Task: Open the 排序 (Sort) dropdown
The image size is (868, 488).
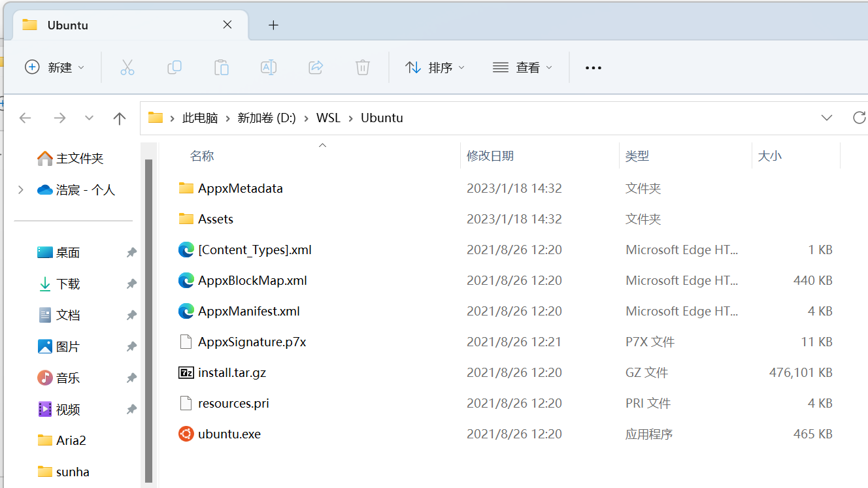Action: pyautogui.click(x=435, y=67)
